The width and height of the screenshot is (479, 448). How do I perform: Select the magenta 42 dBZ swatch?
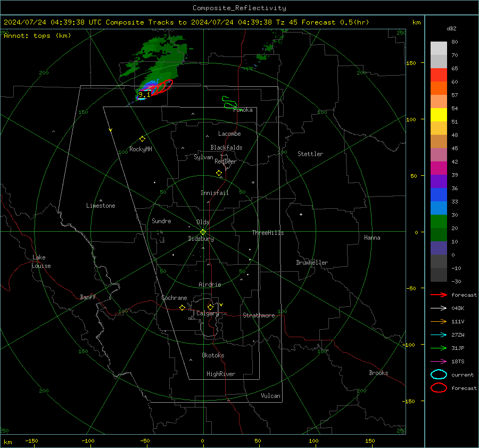(x=439, y=168)
